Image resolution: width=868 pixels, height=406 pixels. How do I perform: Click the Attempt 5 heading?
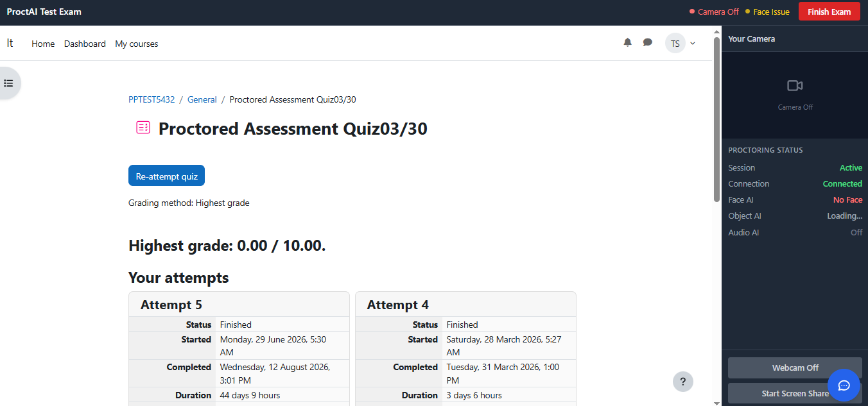pos(171,305)
